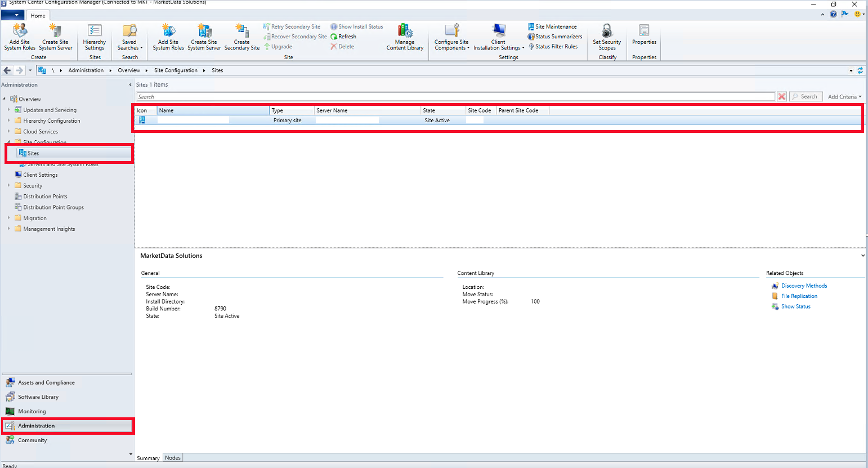
Task: Select the Home ribbon tab
Action: [x=38, y=16]
